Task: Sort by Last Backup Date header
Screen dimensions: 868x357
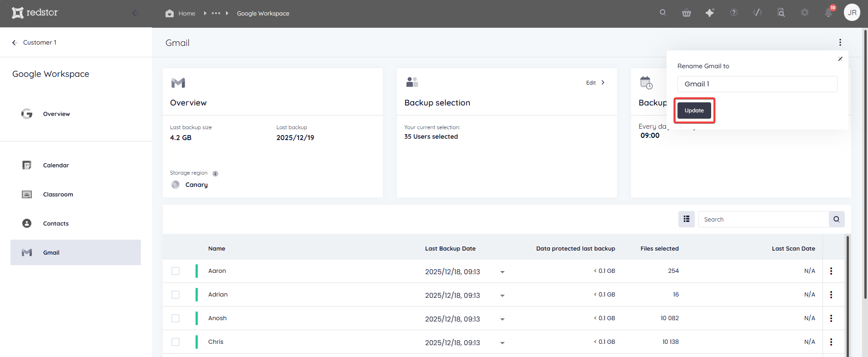Action: [x=450, y=248]
